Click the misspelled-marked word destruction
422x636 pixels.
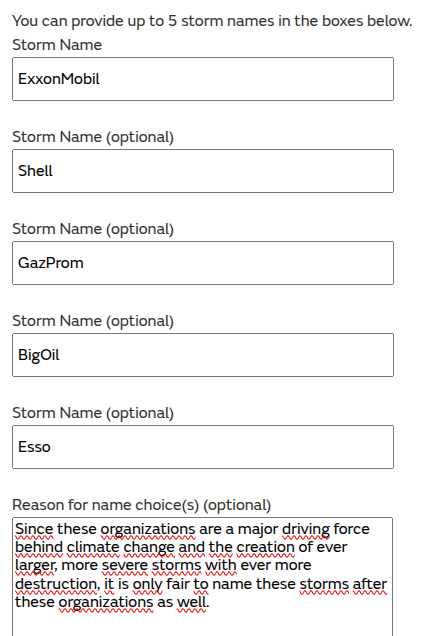58,584
